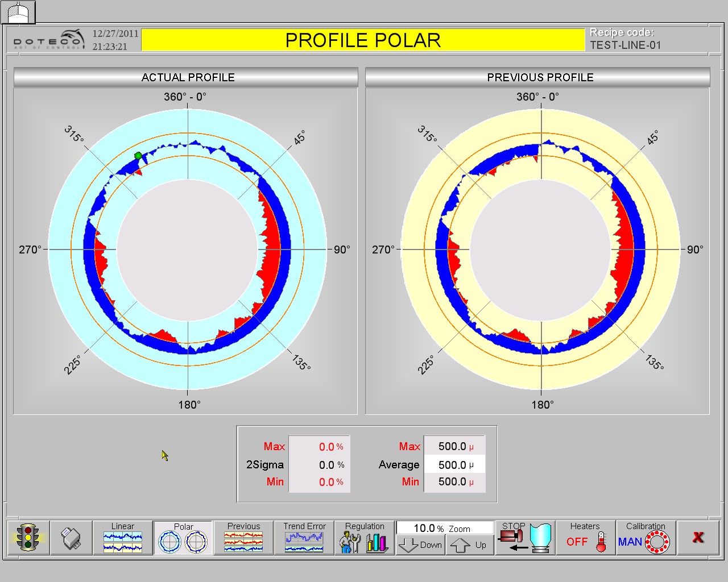
Task: Click the printer icon in bottom toolbar
Action: (x=71, y=538)
